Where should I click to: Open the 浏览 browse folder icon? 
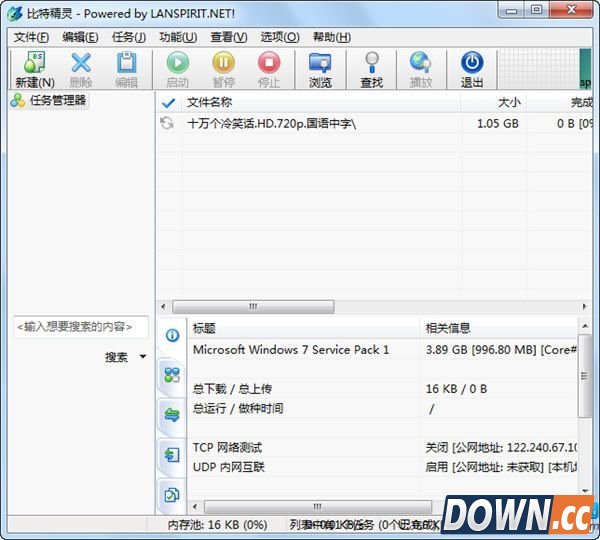point(320,69)
